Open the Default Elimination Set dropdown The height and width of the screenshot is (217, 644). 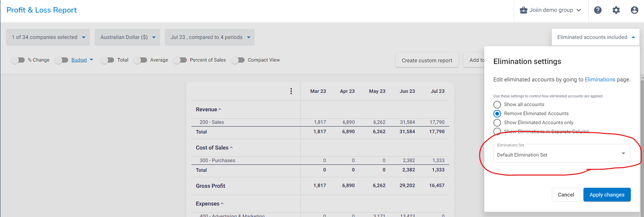click(x=562, y=153)
